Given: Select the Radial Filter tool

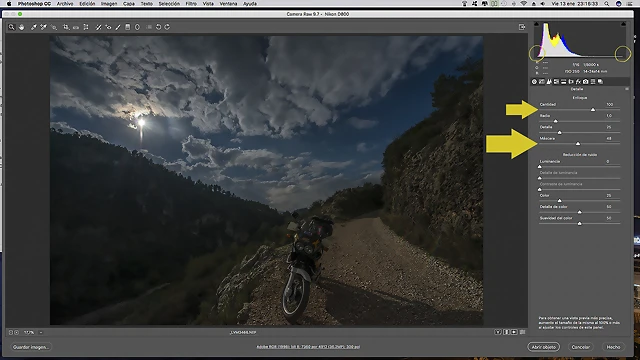Looking at the screenshot, I should [x=138, y=27].
